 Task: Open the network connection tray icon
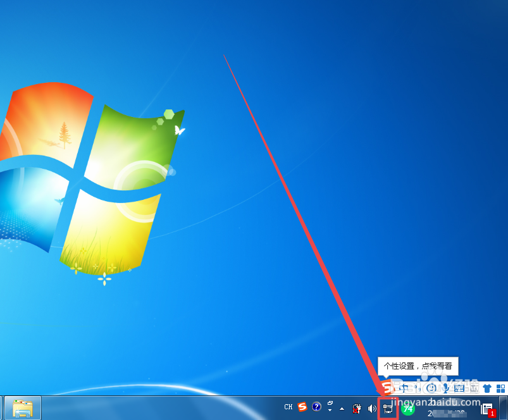388,409
